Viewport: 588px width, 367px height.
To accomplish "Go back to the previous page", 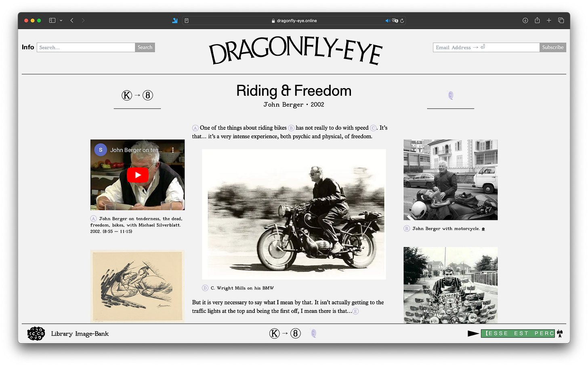I will (72, 21).
